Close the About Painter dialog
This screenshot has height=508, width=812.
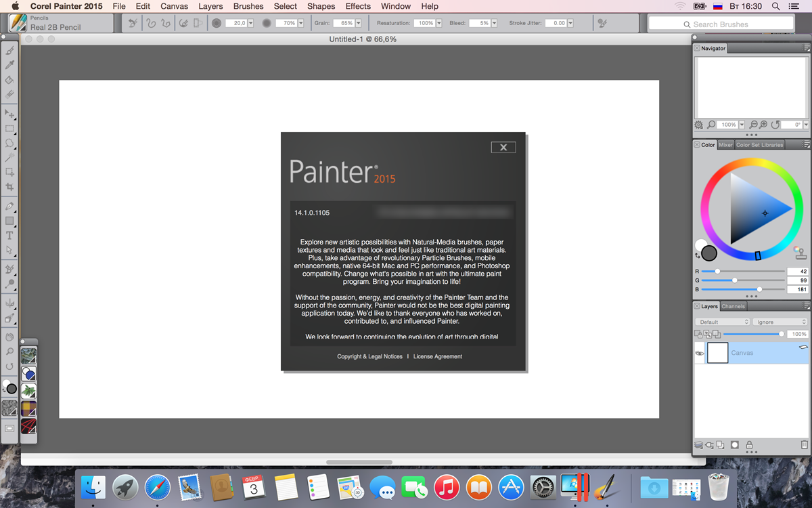click(503, 147)
